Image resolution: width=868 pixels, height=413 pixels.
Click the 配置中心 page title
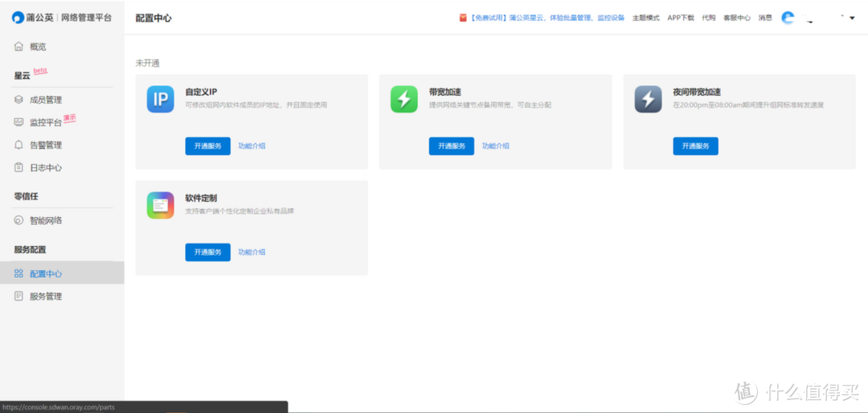pyautogui.click(x=154, y=18)
